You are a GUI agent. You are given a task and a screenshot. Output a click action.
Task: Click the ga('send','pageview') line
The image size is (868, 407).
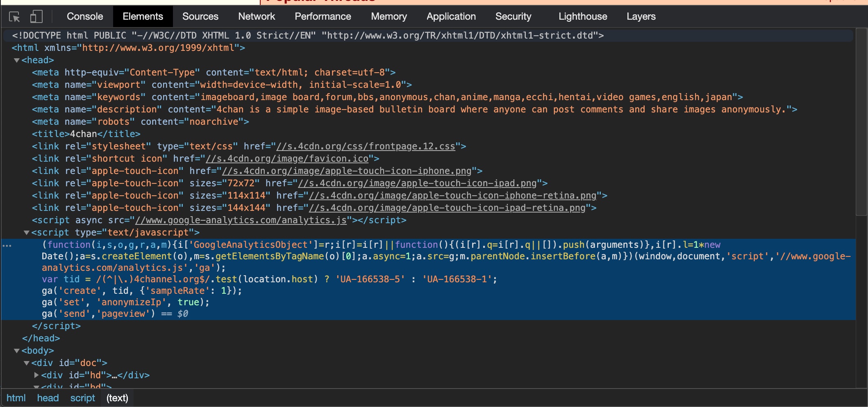coord(98,314)
